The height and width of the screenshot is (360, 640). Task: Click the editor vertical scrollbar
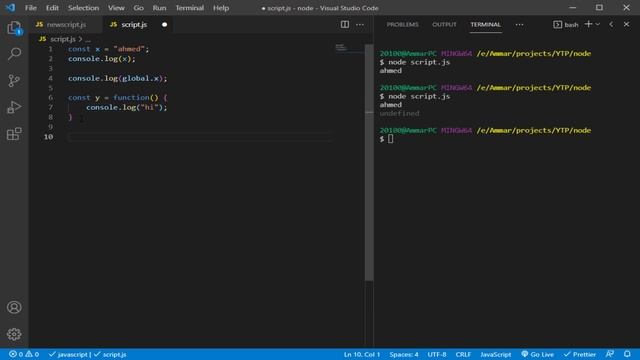pos(369,162)
